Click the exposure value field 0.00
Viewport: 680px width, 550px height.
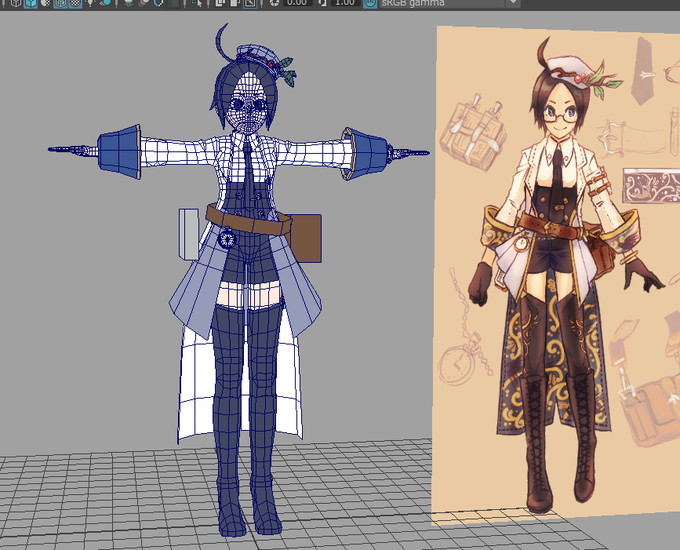point(297,3)
